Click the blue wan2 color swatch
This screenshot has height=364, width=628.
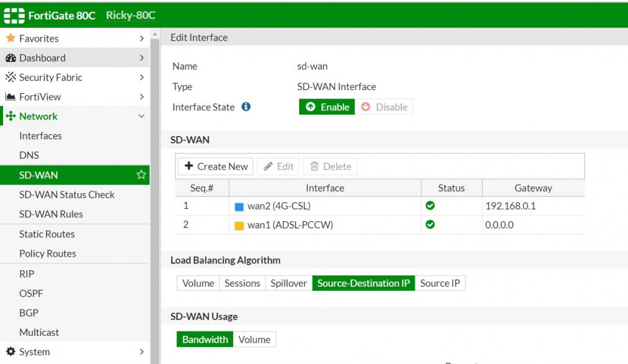tap(239, 207)
